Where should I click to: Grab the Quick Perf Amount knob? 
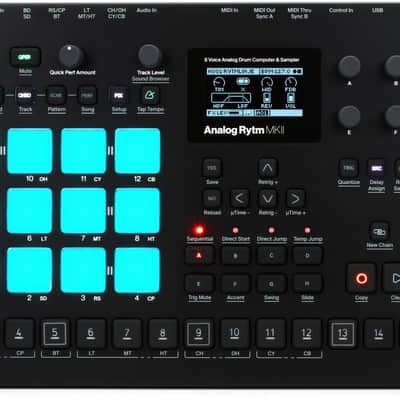pyautogui.click(x=71, y=56)
